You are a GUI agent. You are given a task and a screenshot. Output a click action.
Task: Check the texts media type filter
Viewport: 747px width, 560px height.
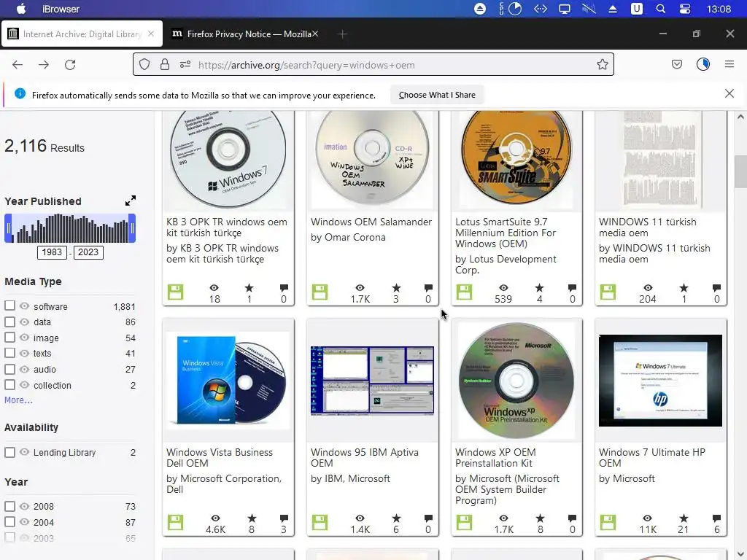click(x=9, y=353)
